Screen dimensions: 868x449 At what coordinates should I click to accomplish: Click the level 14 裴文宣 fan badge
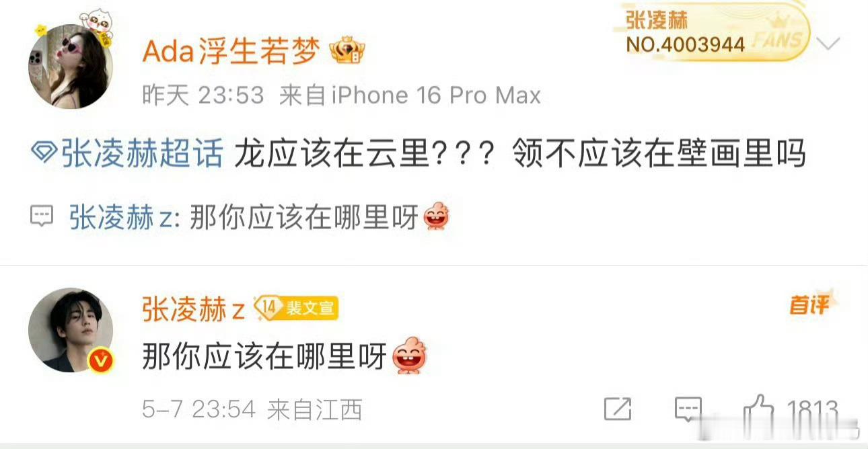coord(295,309)
